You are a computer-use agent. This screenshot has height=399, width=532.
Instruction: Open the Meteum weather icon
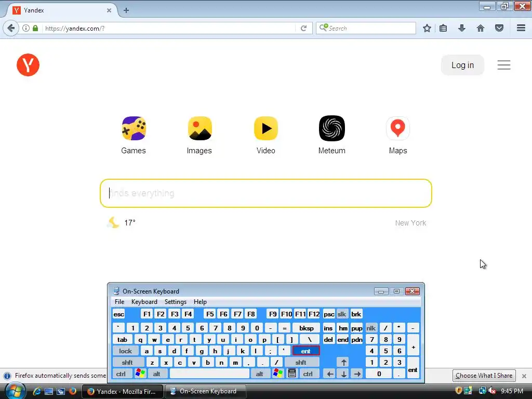click(332, 128)
